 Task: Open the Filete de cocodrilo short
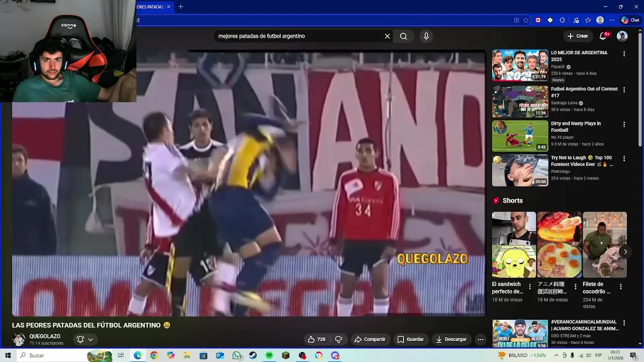pyautogui.click(x=604, y=245)
